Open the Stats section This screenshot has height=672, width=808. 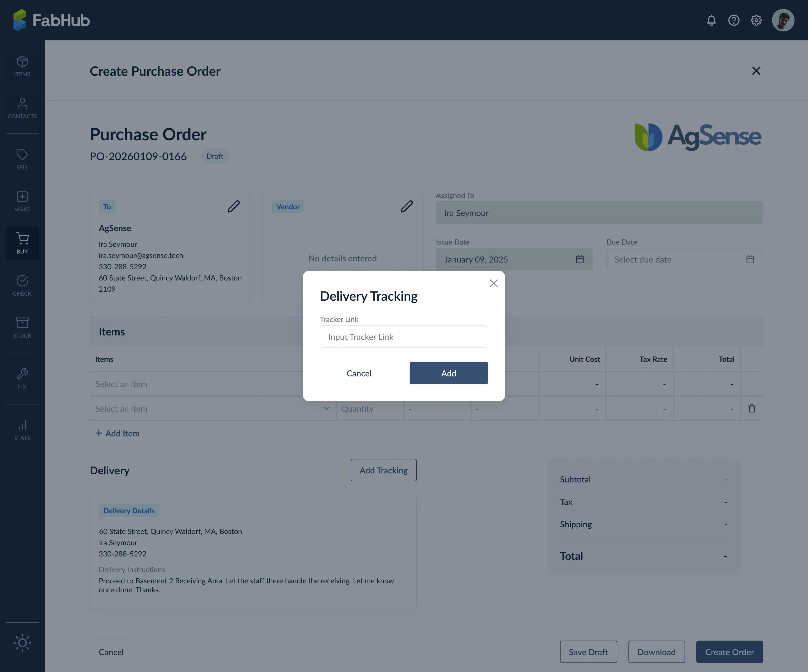[22, 430]
